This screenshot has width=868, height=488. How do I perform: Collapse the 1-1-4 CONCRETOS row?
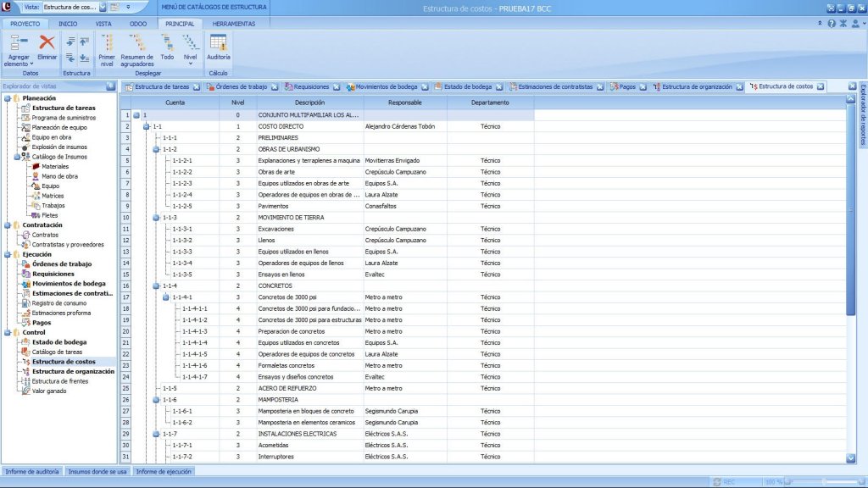(x=156, y=286)
